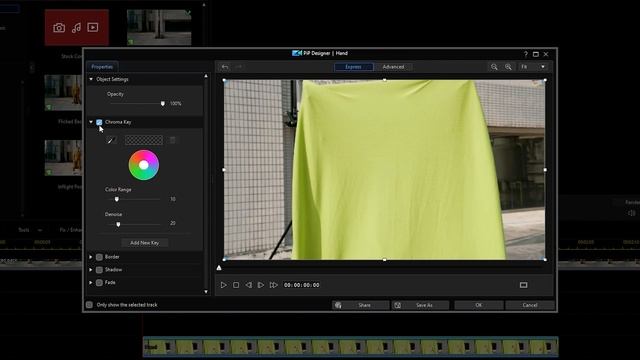Click the Denoise slider handle
The image size is (640, 360).
tap(118, 224)
